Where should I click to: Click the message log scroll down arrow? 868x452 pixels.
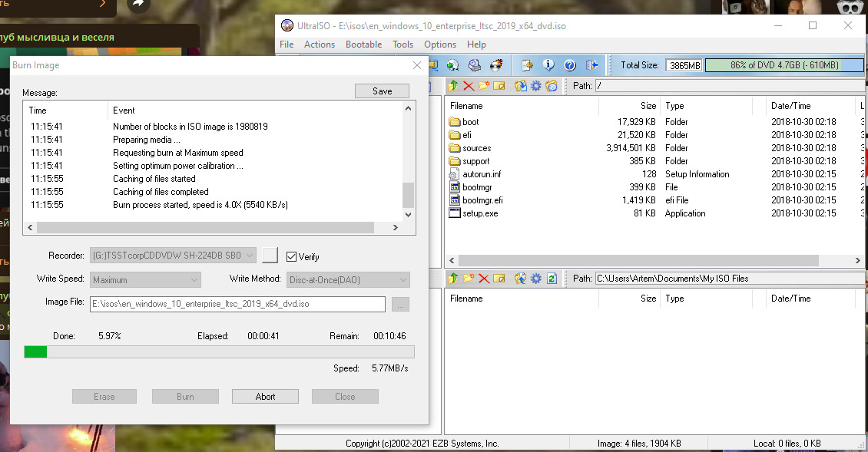tap(408, 215)
